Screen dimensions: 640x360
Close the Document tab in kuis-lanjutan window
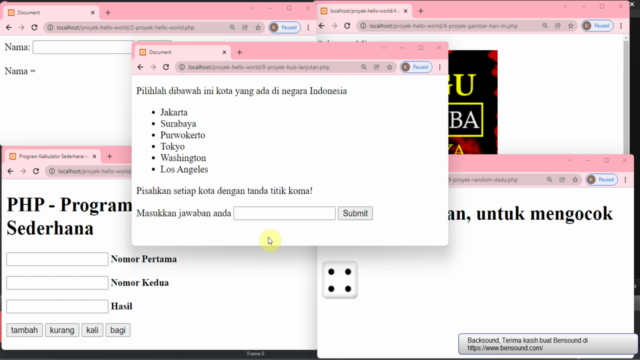[x=224, y=52]
